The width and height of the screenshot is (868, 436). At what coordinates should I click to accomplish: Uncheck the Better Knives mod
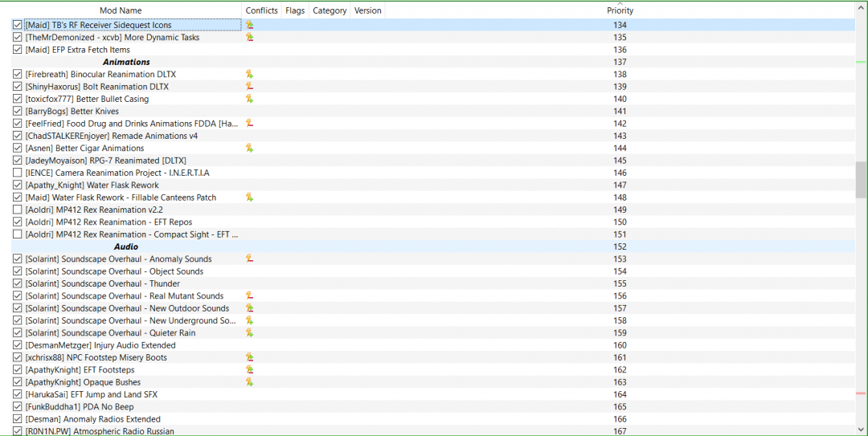point(17,112)
